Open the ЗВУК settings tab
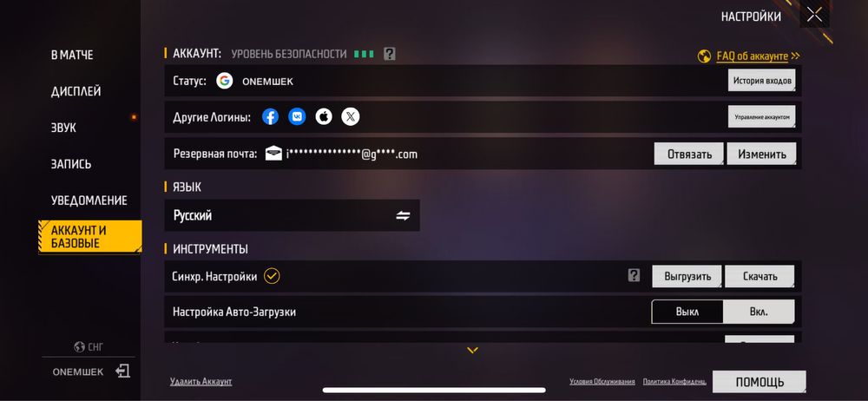868x401 pixels. click(x=63, y=128)
